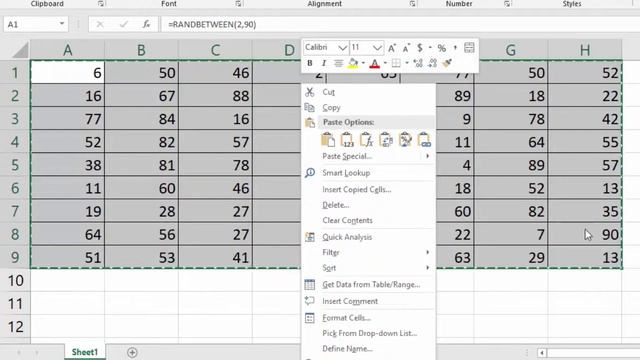Open Clipboard group dialog launcher
The width and height of the screenshot is (640, 360).
pos(101,4)
